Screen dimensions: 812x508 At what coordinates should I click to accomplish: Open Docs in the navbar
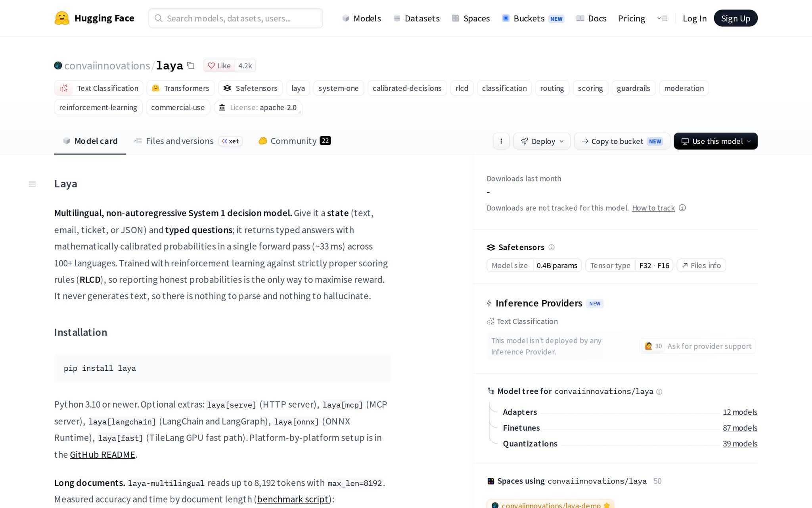point(592,18)
